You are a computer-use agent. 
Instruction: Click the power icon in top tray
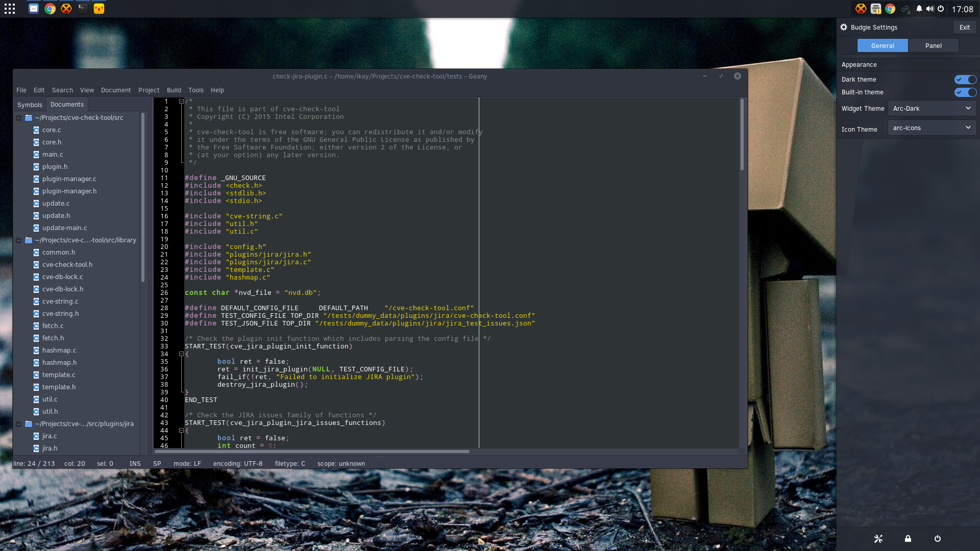(941, 9)
